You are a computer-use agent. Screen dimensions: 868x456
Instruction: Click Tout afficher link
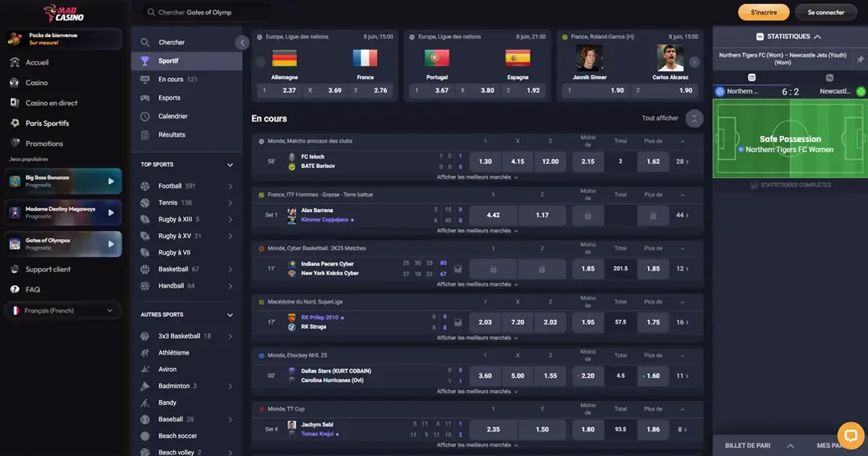tap(660, 118)
